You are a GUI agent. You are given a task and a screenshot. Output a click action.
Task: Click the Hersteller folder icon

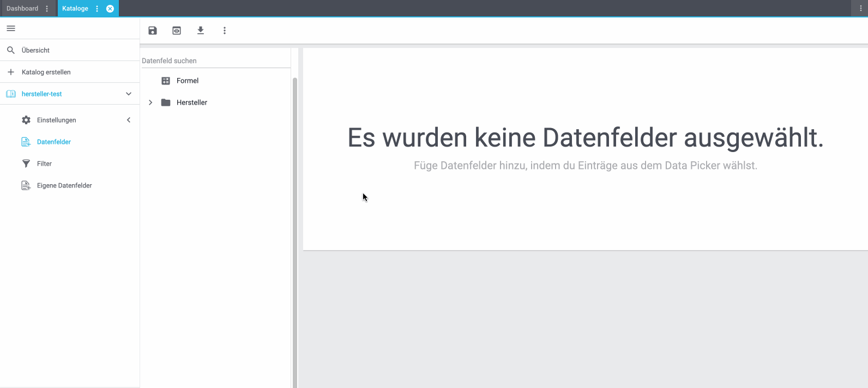(x=166, y=102)
